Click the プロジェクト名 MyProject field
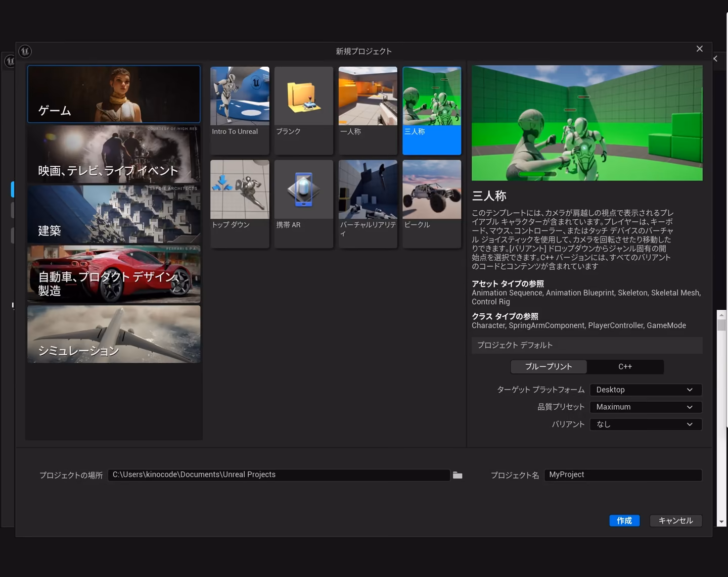Image resolution: width=728 pixels, height=577 pixels. pyautogui.click(x=623, y=475)
